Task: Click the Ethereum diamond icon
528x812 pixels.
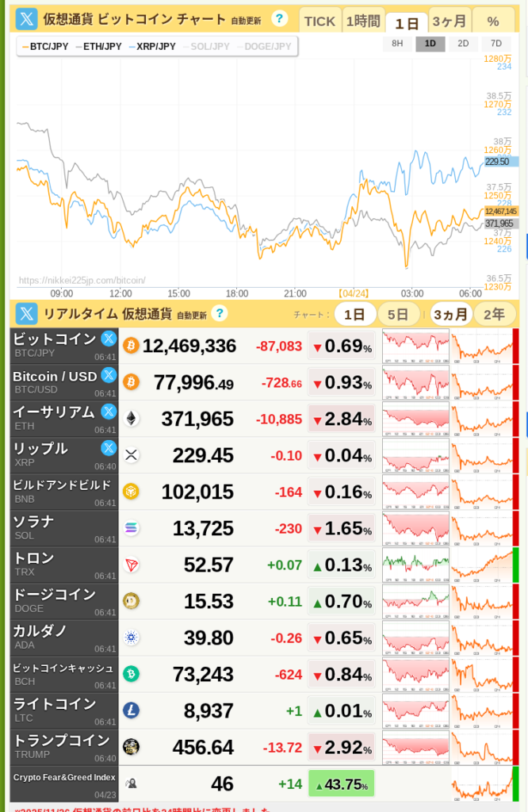Action: point(131,419)
